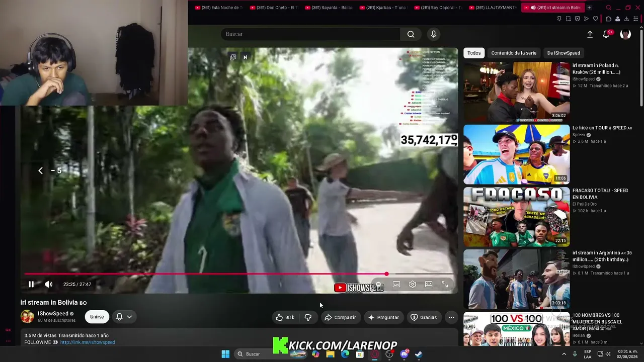Image resolution: width=644 pixels, height=362 pixels.
Task: Click the skip-next icon on video overlay
Action: pos(245,57)
